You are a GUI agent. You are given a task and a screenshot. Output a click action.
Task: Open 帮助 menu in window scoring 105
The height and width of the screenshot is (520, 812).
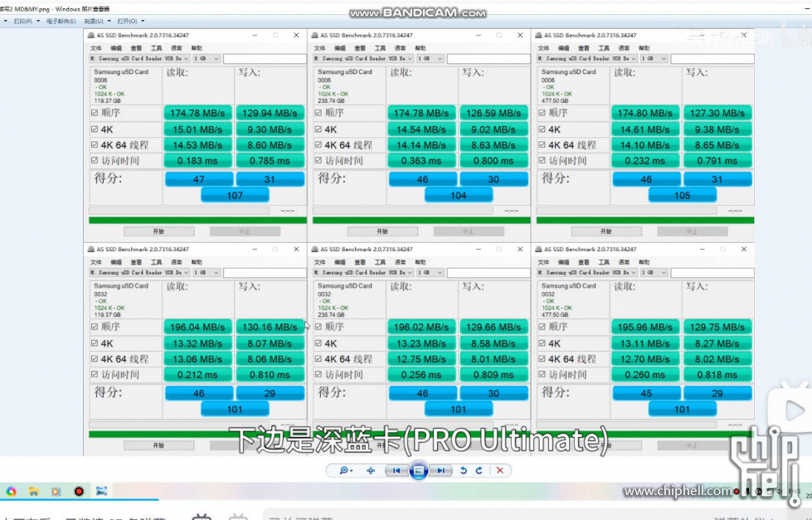(x=644, y=47)
